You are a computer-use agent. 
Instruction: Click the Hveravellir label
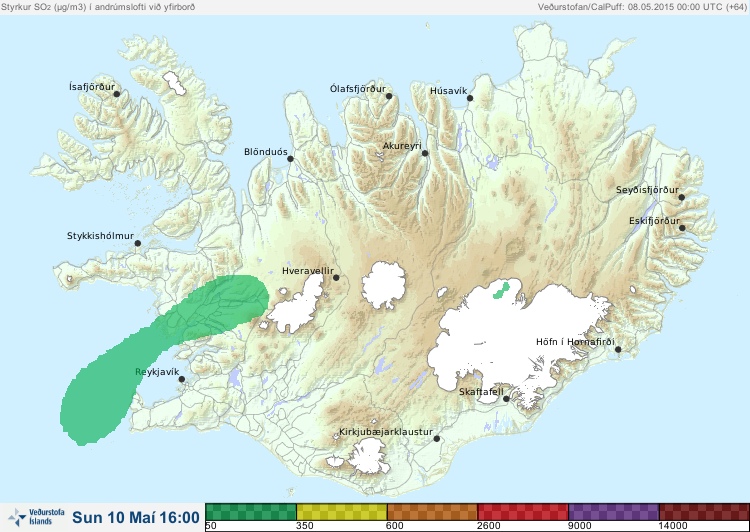[308, 271]
